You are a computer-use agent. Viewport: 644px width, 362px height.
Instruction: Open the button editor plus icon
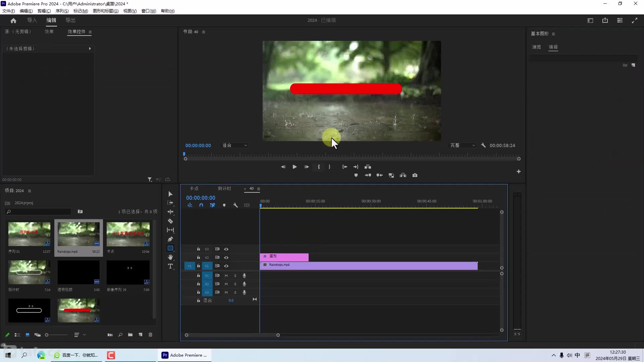[x=519, y=172]
